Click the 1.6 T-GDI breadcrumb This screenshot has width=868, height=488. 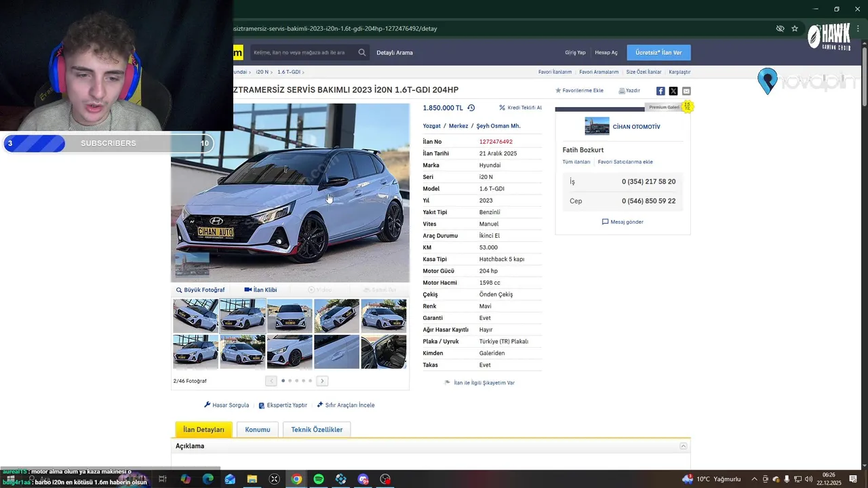pos(289,72)
